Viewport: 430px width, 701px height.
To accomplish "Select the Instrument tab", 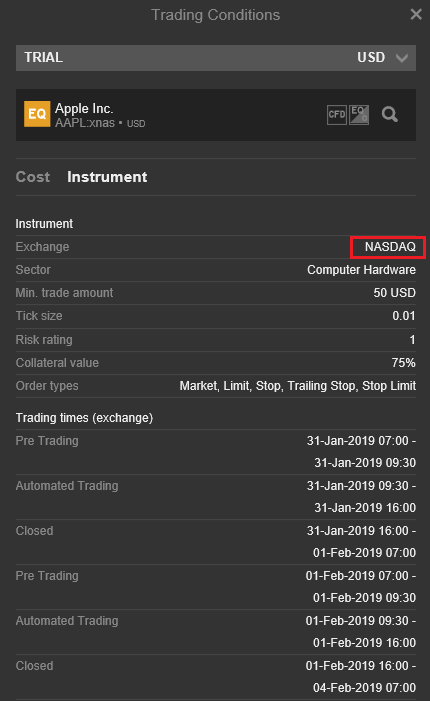I will coord(107,177).
